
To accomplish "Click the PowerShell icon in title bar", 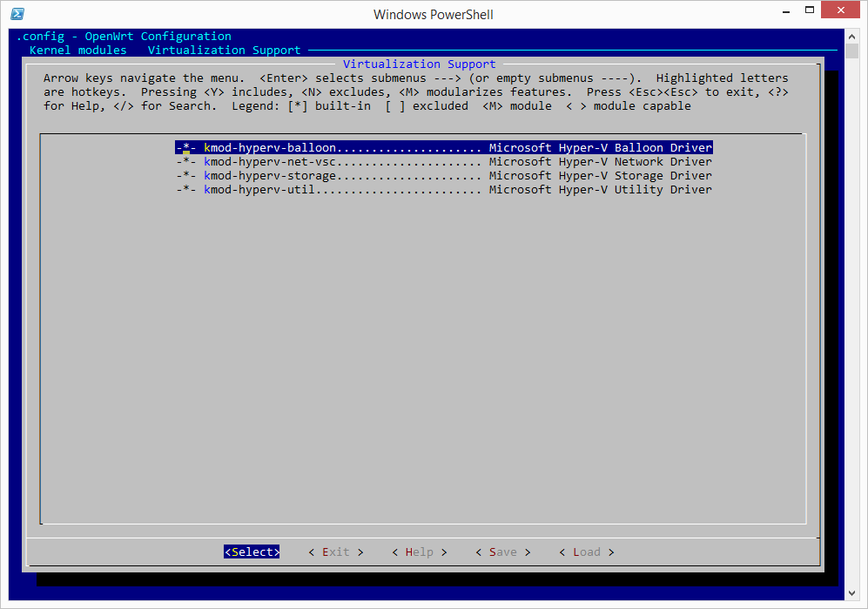I will [x=17, y=14].
